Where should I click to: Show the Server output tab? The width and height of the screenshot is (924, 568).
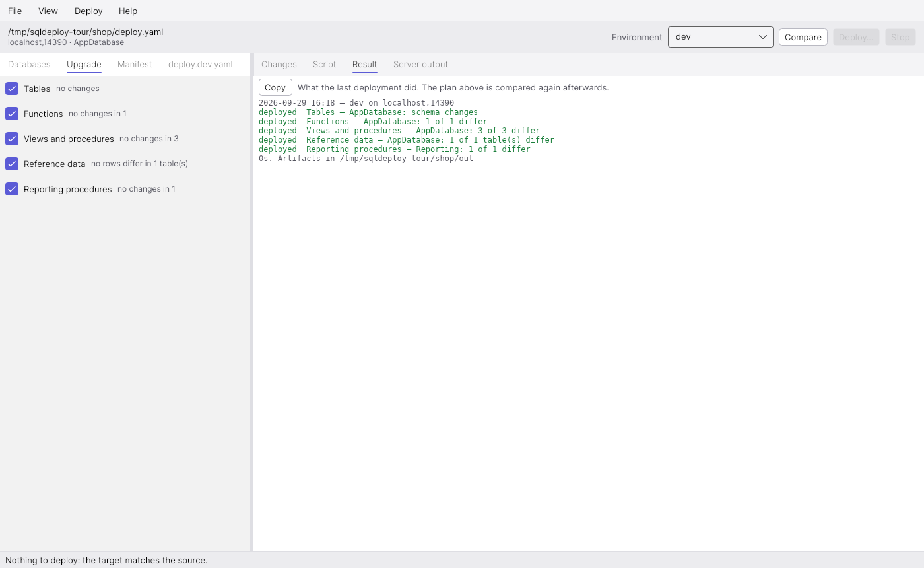coord(420,64)
